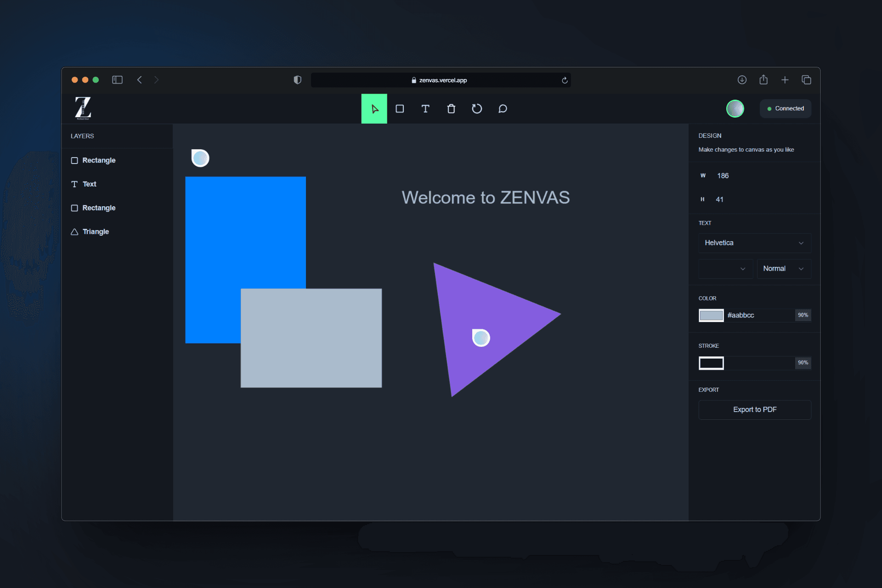Select the second Rectangle layer

pyautogui.click(x=117, y=208)
